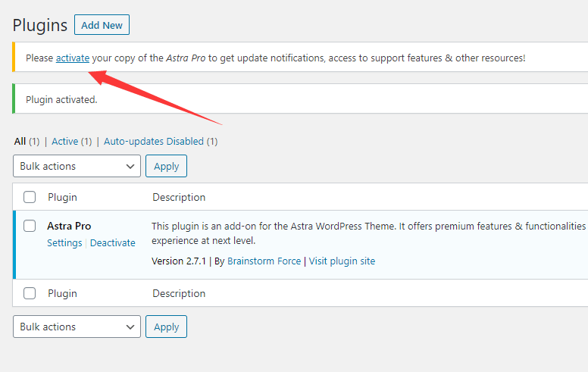
Task: Click the Astra Pro plugin name
Action: [x=69, y=226]
